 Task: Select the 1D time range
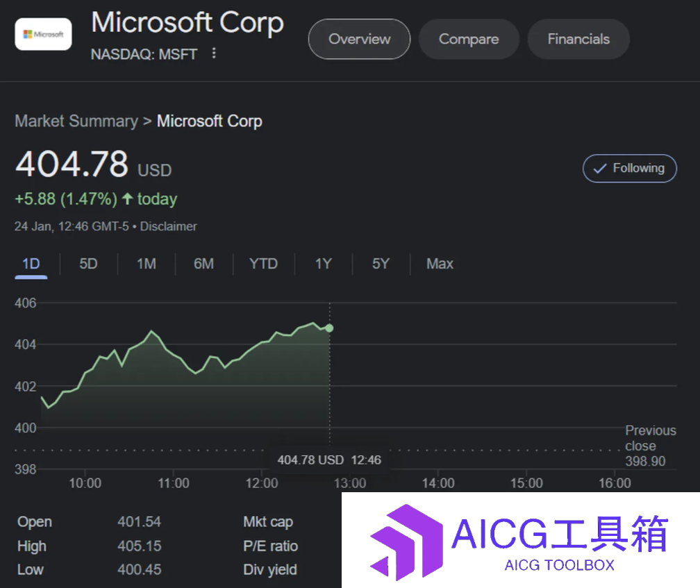coord(31,264)
